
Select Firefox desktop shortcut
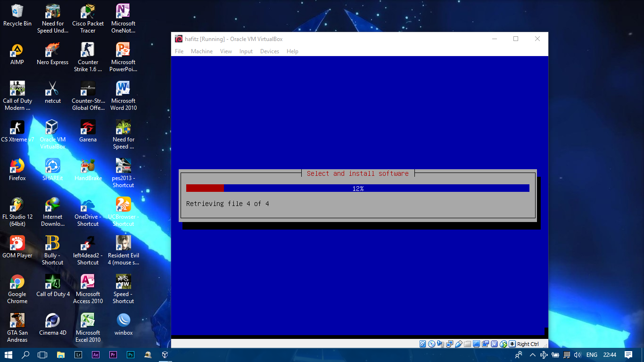tap(17, 170)
